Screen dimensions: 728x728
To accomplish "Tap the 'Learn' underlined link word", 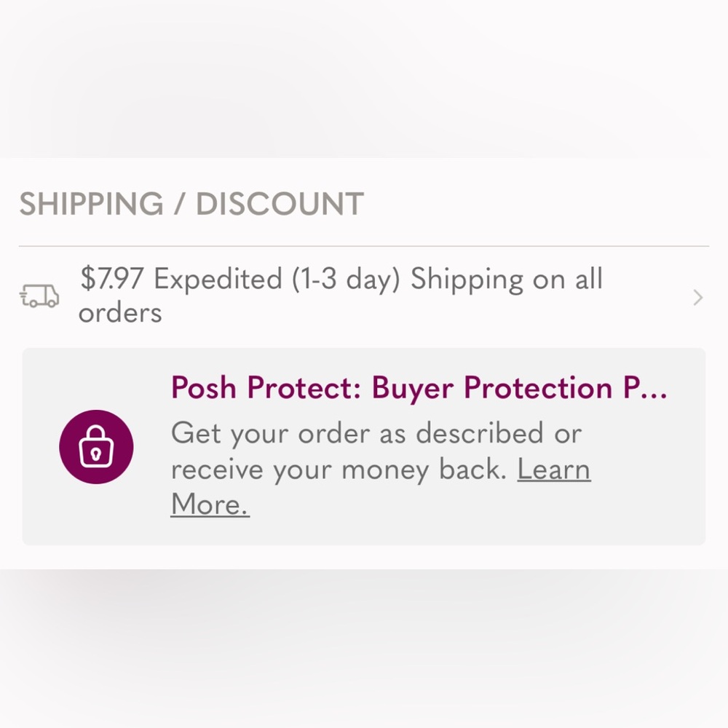I will point(554,470).
